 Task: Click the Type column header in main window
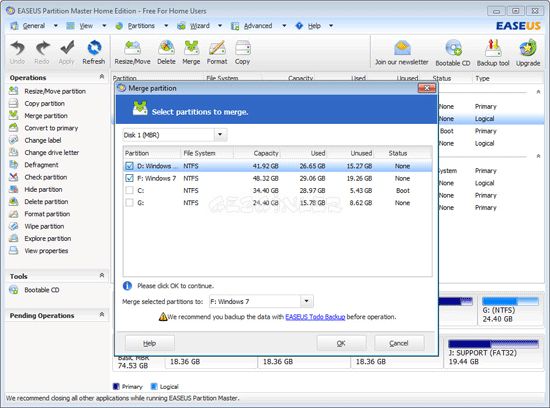tap(482, 78)
